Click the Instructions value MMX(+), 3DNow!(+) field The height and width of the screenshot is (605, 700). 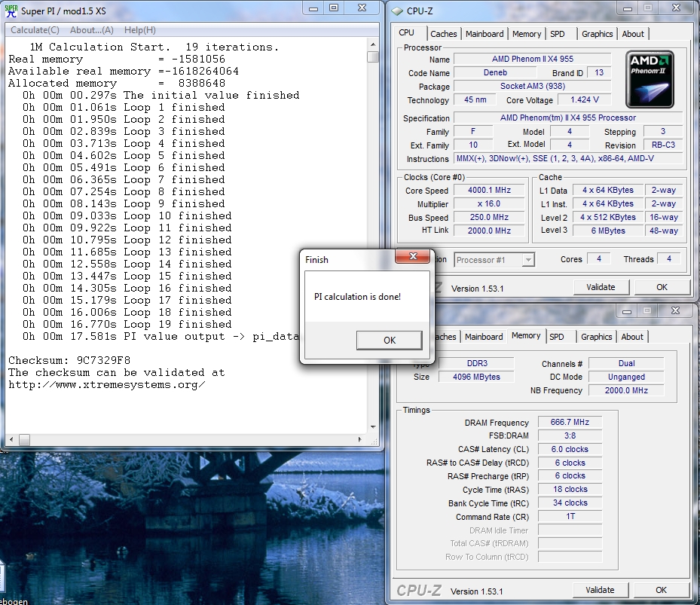(568, 158)
